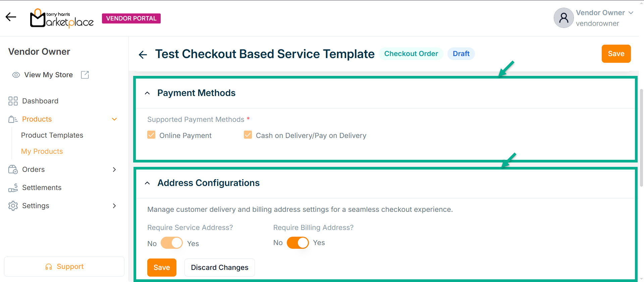Click the Discard Changes button
Screen dimensions: 644x282
point(219,268)
